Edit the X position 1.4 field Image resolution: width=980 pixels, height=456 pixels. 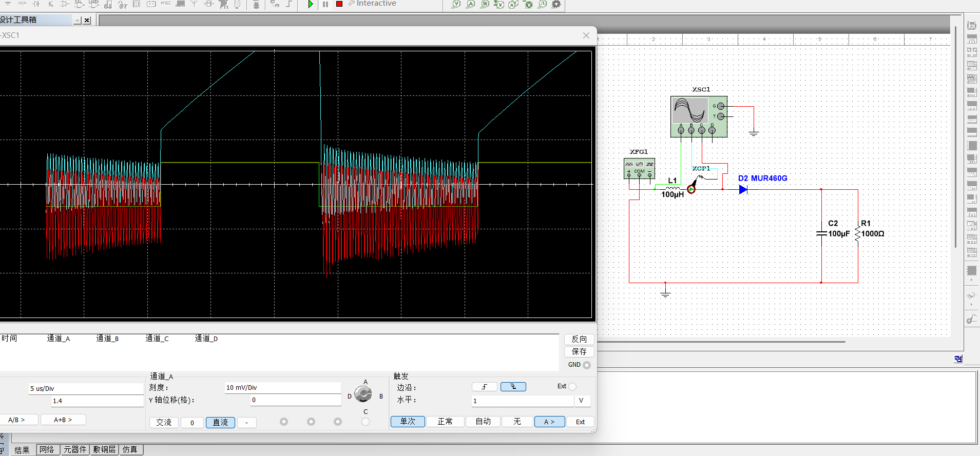click(x=97, y=401)
